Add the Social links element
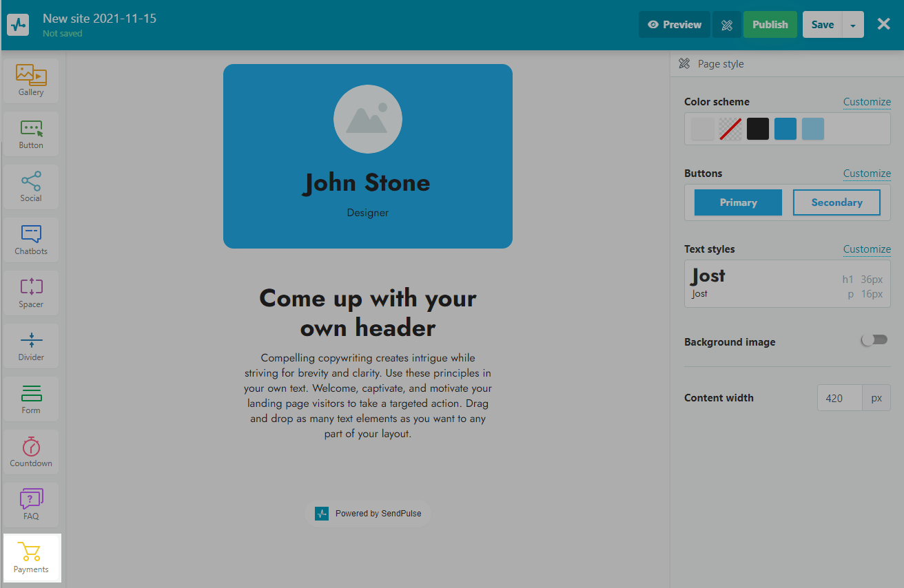Viewport: 904px width, 588px height. [x=31, y=187]
